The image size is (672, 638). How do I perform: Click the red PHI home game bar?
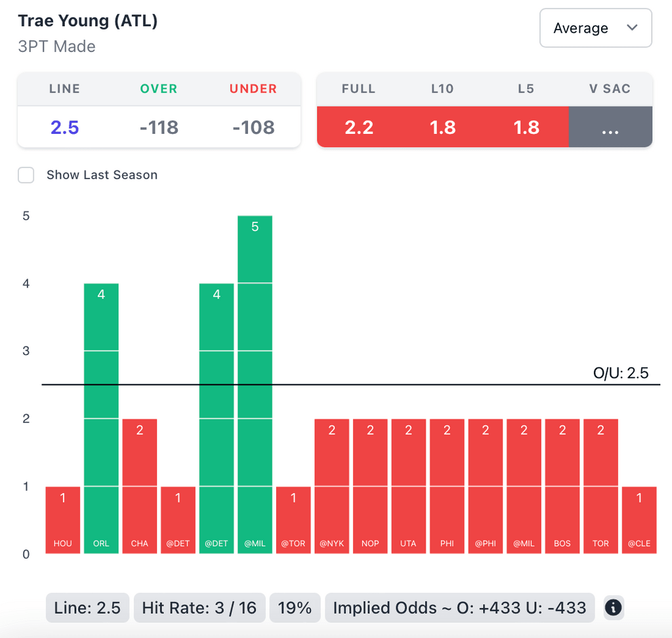coord(447,486)
